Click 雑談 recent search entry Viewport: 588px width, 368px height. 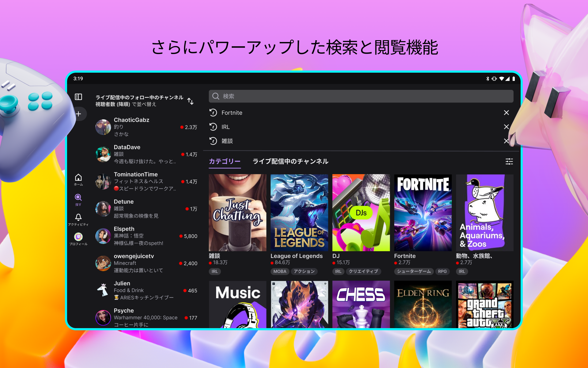[227, 141]
